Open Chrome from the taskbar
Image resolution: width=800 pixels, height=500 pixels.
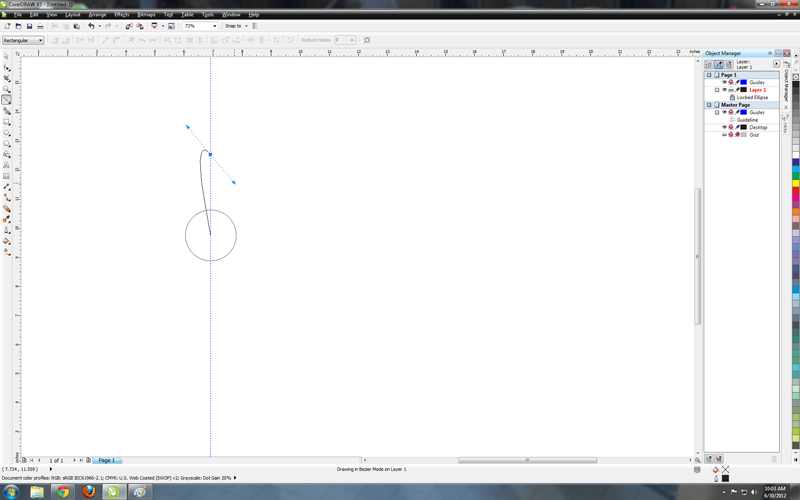(63, 492)
